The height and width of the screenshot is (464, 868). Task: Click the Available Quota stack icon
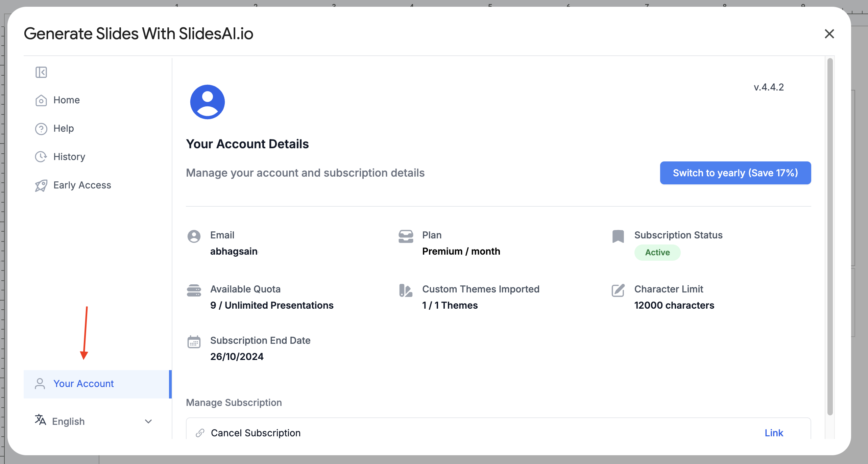[x=194, y=290]
